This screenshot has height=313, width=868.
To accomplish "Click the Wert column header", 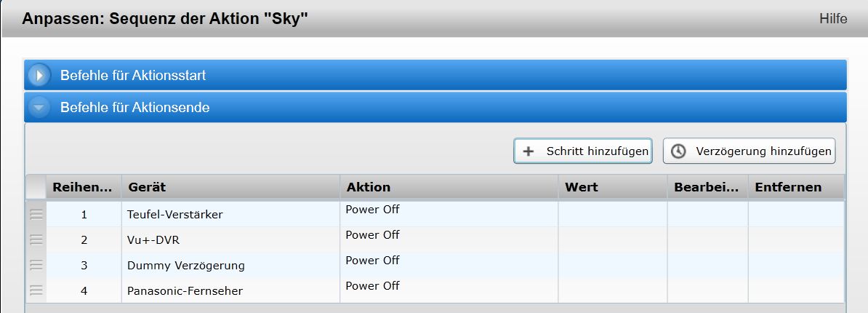I will click(611, 187).
